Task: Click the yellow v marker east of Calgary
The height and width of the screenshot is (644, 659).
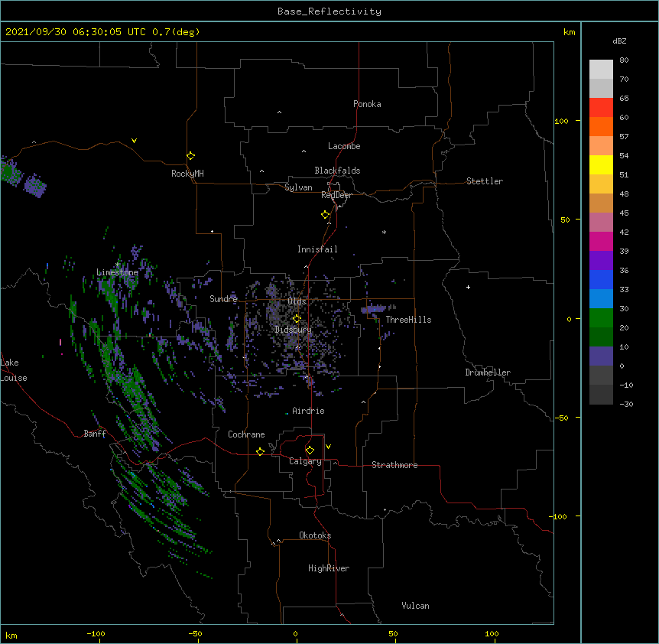Action: pyautogui.click(x=328, y=447)
